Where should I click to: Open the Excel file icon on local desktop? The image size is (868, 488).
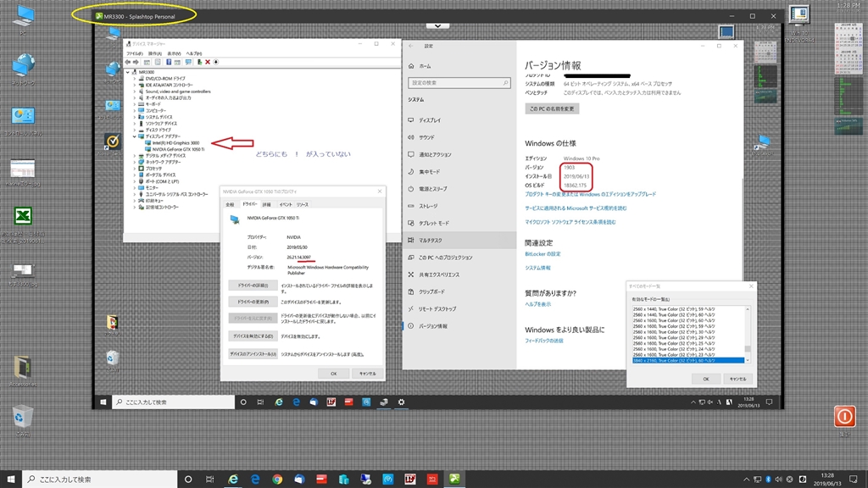23,216
